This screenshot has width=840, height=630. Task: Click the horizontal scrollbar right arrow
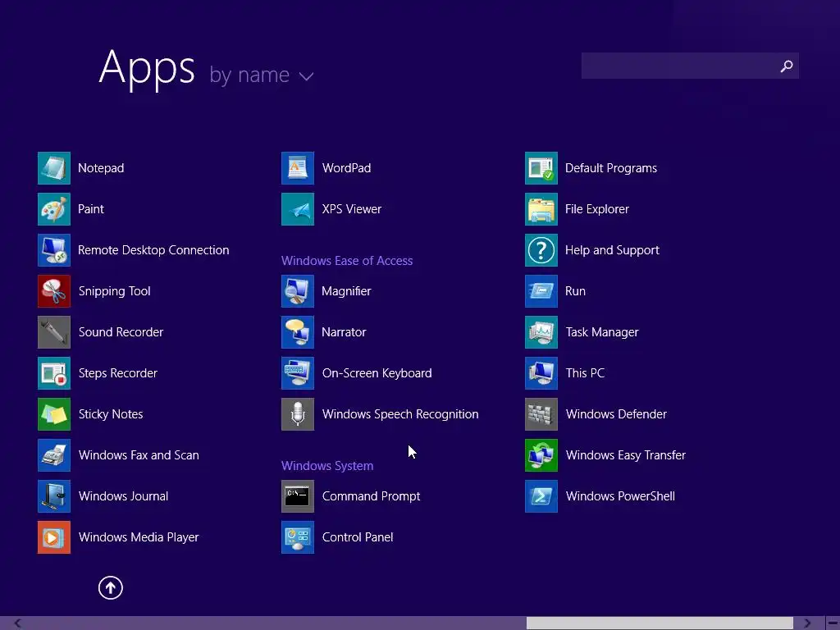[x=807, y=623]
